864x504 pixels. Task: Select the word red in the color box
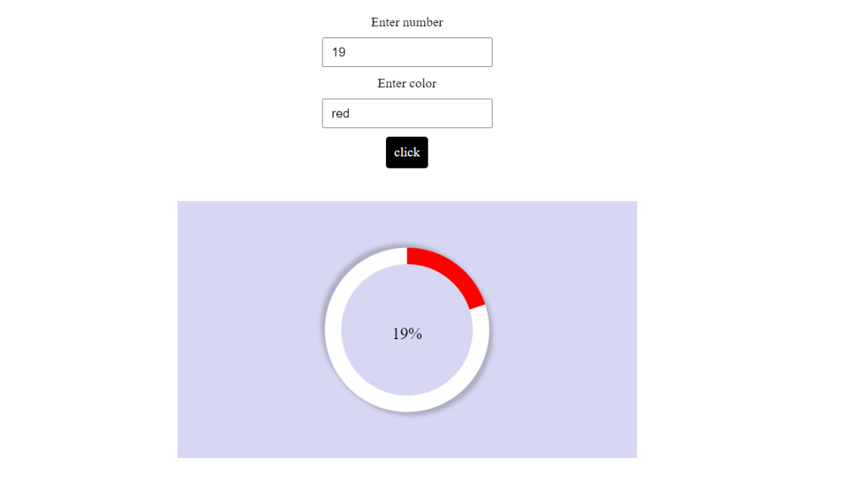340,113
